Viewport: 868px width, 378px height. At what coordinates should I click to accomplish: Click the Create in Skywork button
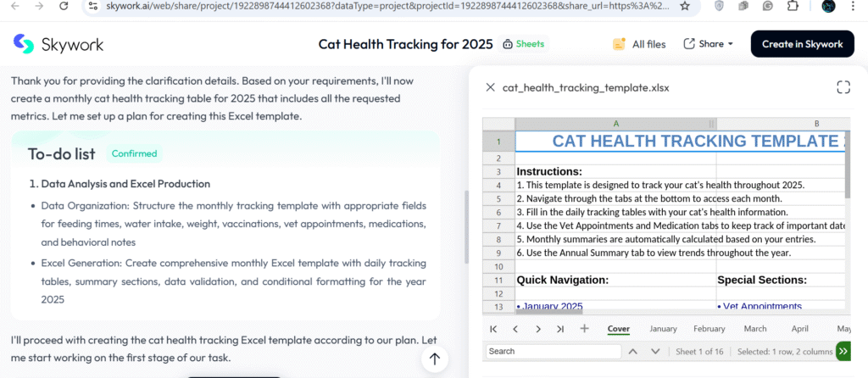tap(802, 44)
